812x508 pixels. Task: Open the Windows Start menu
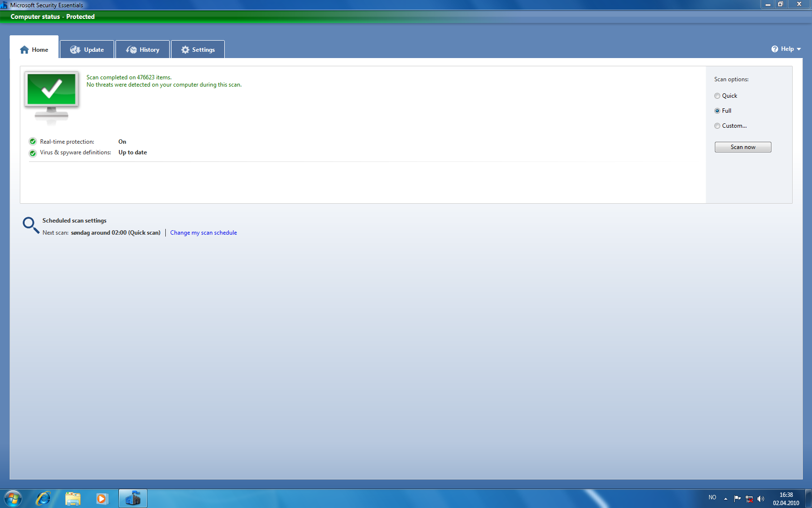point(13,498)
